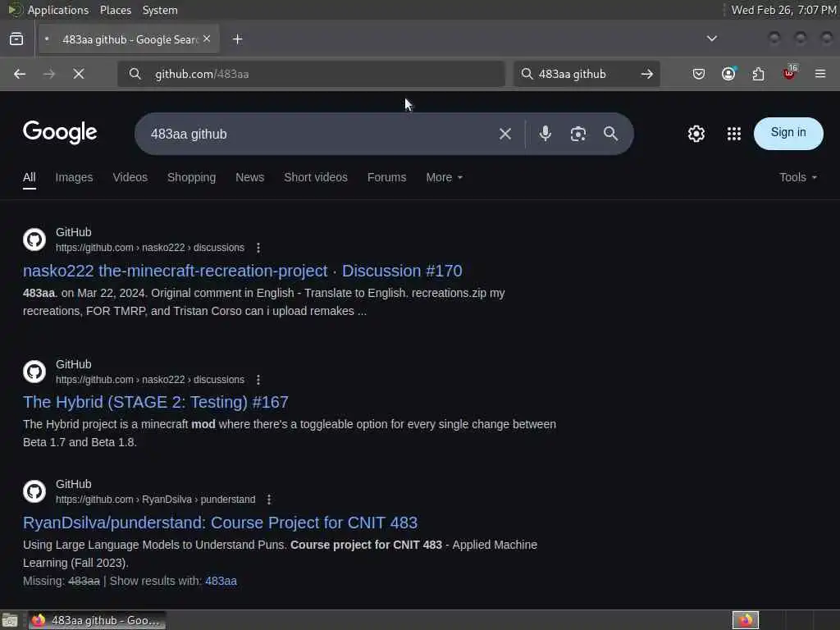The image size is (840, 630).
Task: Clear the Google search query
Action: 504,134
